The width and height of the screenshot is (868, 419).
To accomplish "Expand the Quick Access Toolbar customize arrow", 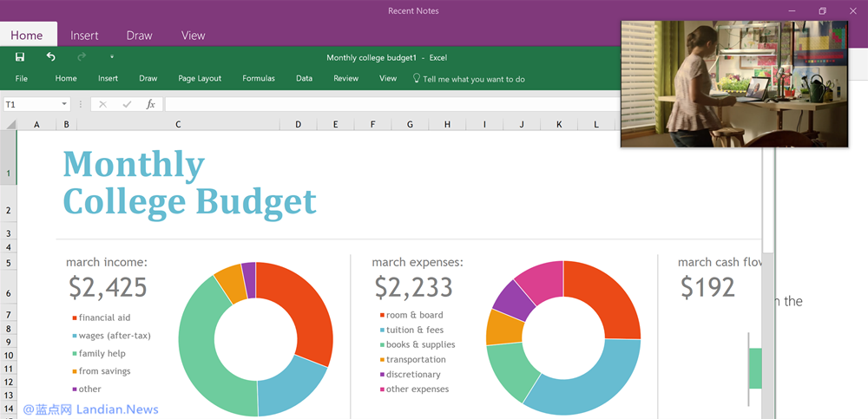I will click(x=112, y=58).
